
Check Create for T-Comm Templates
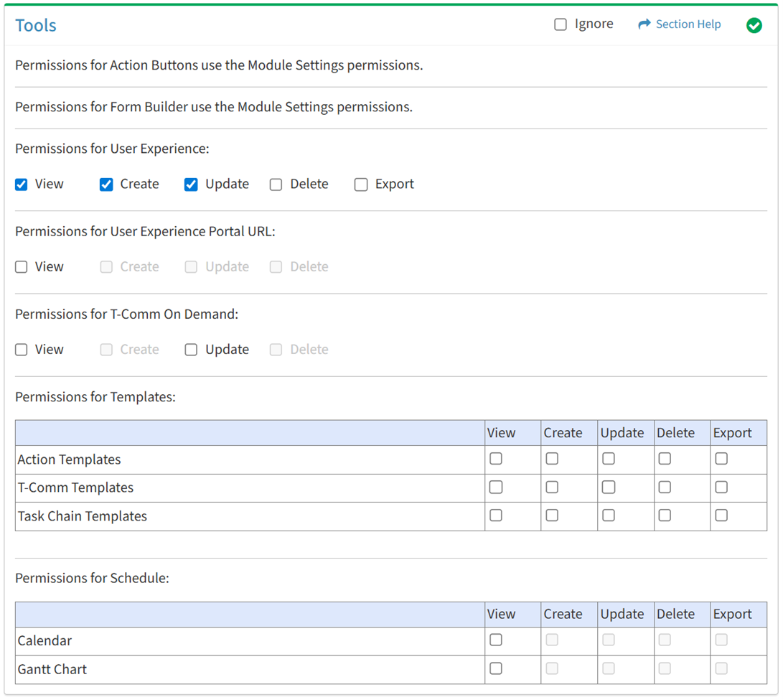(552, 487)
